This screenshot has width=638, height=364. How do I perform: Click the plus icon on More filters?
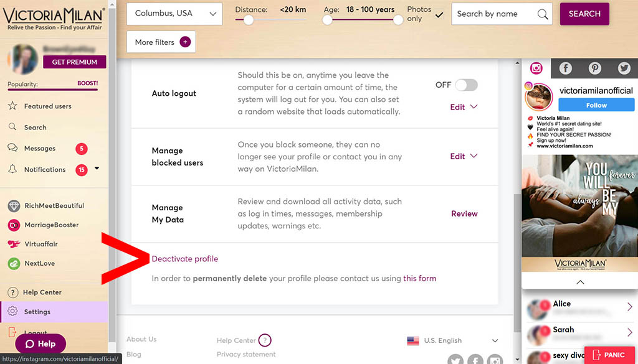tap(185, 42)
